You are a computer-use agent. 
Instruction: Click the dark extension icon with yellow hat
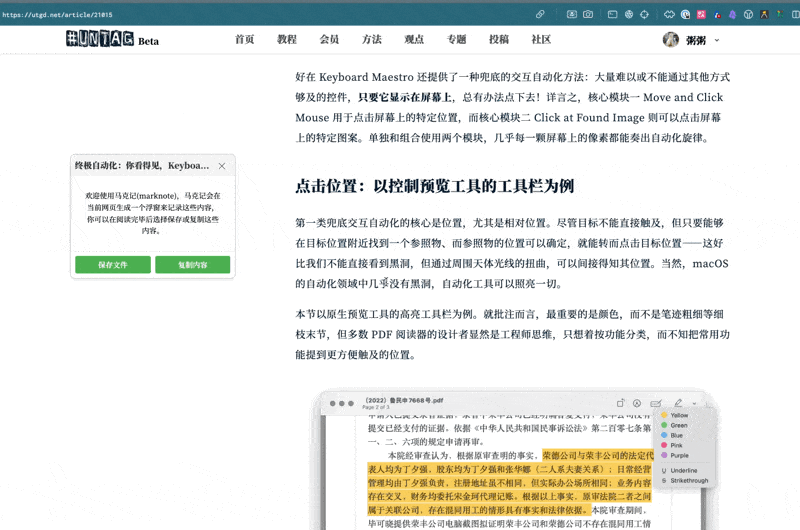click(x=764, y=14)
